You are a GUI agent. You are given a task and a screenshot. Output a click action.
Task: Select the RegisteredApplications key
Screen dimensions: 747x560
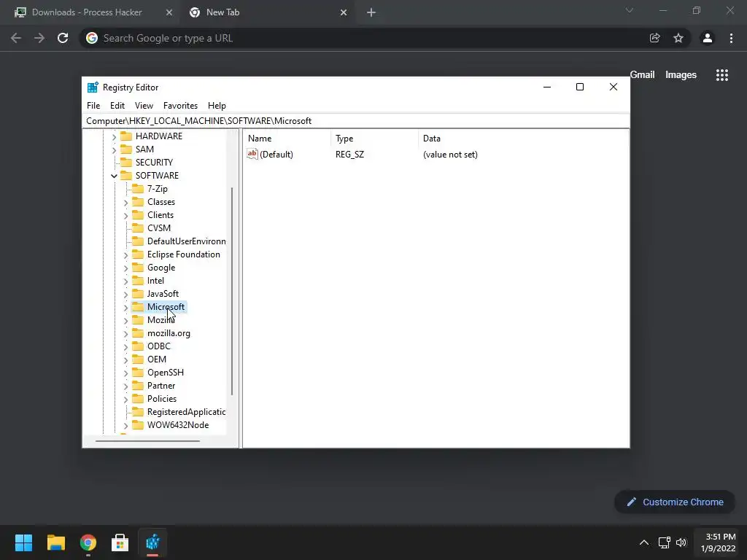(x=186, y=412)
